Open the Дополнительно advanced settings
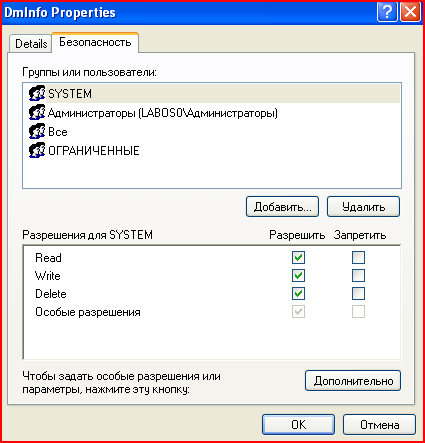Image resolution: width=425 pixels, height=443 pixels. (x=353, y=381)
